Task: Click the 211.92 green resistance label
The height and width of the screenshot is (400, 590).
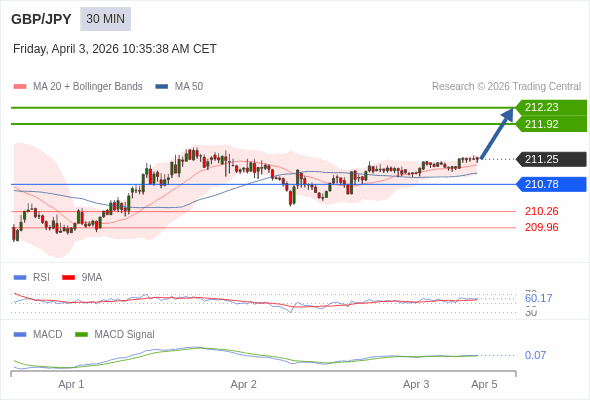Action: tap(551, 124)
